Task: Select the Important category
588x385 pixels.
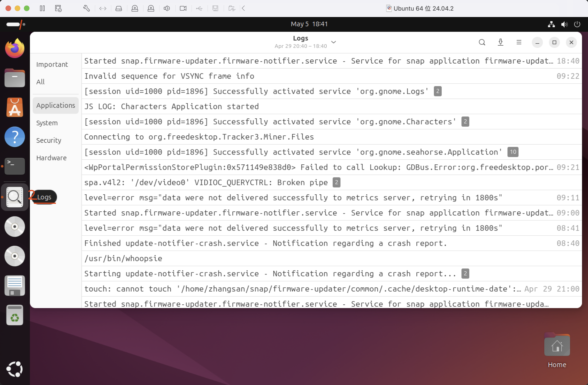Action: coord(52,64)
